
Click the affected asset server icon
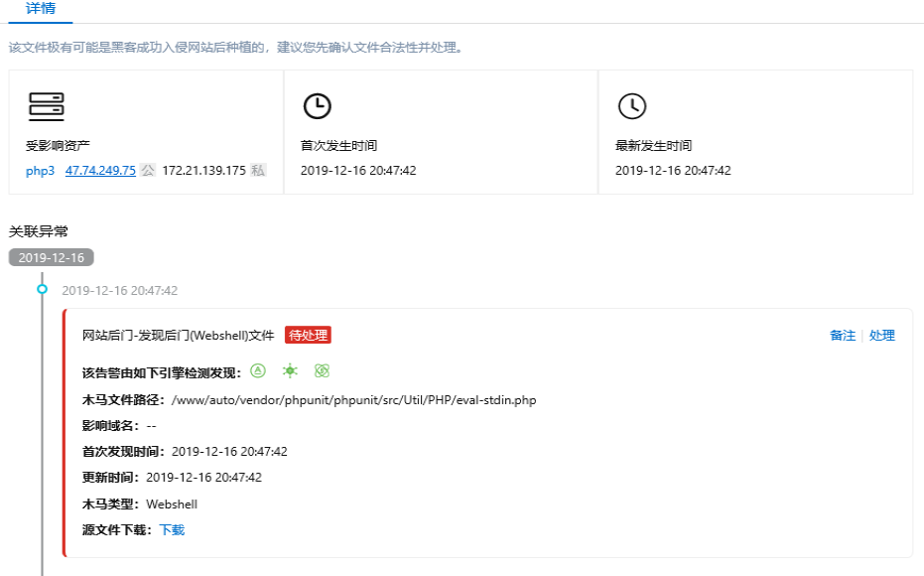click(46, 106)
